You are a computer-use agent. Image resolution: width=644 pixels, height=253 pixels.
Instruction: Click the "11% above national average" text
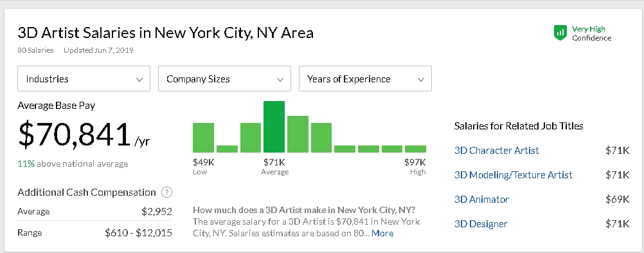pos(73,164)
